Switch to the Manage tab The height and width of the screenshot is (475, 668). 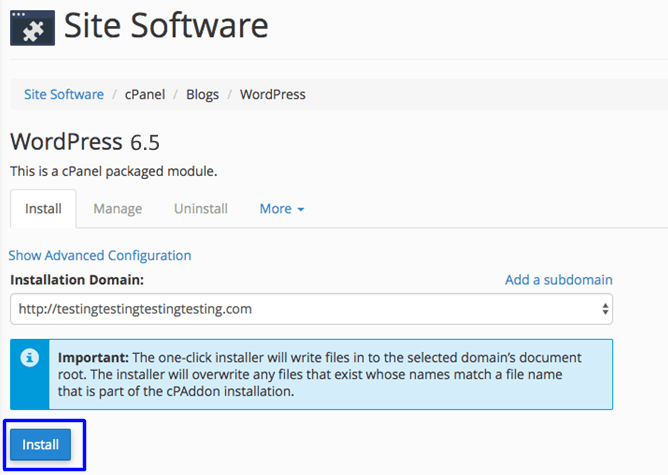click(117, 209)
